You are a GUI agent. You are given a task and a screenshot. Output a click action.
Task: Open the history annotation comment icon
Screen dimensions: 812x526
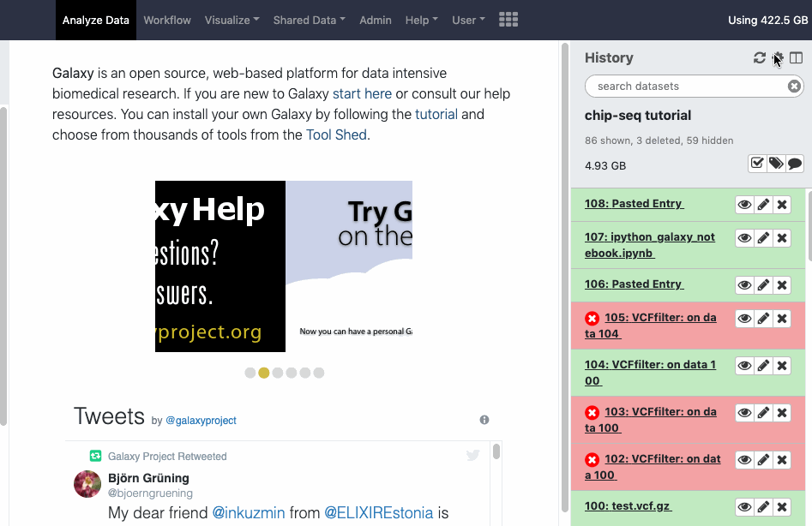[x=795, y=164]
